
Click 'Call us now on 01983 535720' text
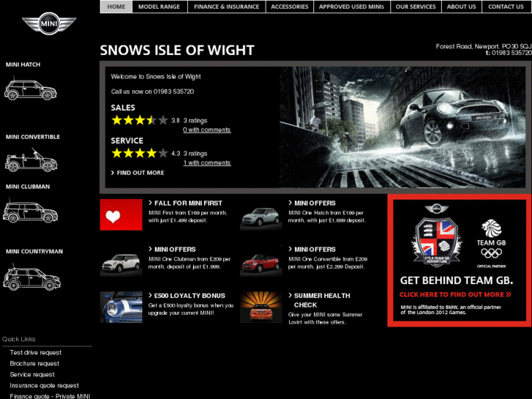[x=152, y=92]
